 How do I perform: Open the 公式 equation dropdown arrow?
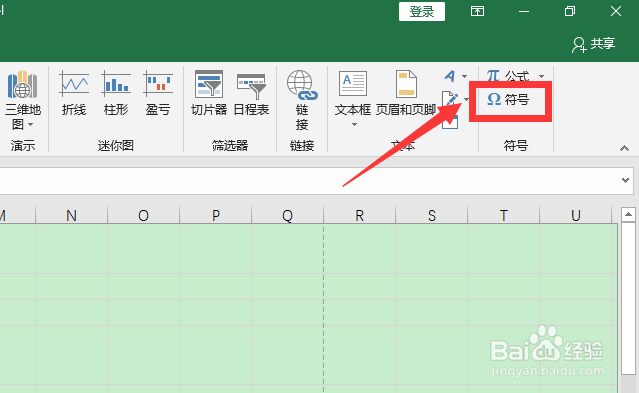tap(541, 76)
